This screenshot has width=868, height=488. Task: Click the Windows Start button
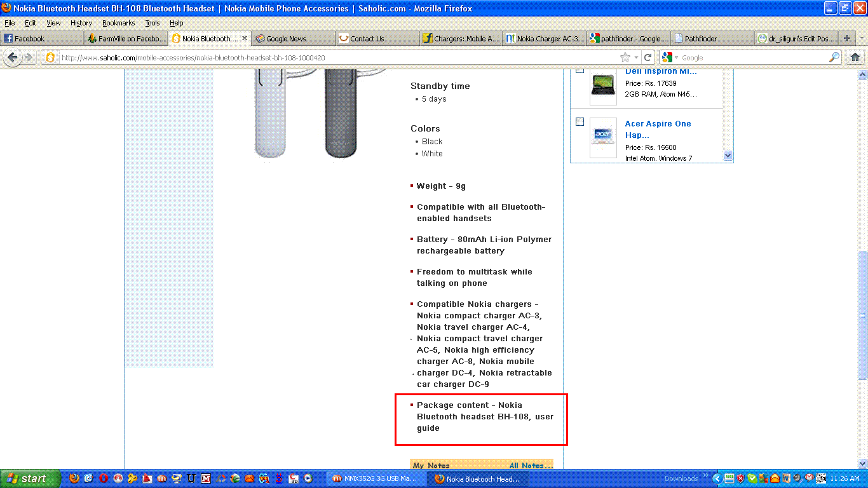(x=31, y=478)
